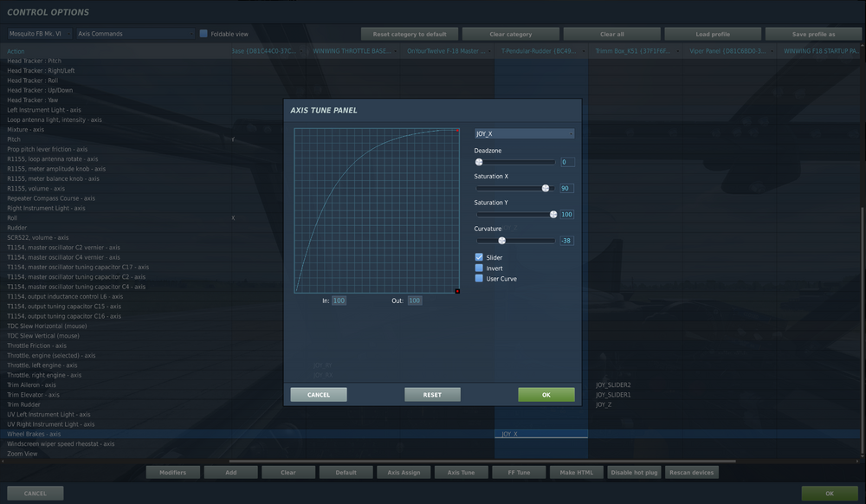Screen dimensions: 866x504
Task: Open the JOY_X axis dropdown
Action: (x=524, y=133)
